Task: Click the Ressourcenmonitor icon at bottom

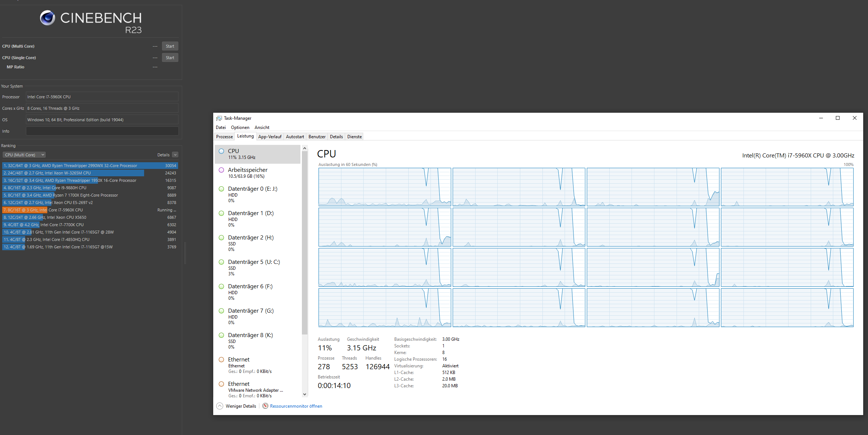Action: [x=265, y=406]
